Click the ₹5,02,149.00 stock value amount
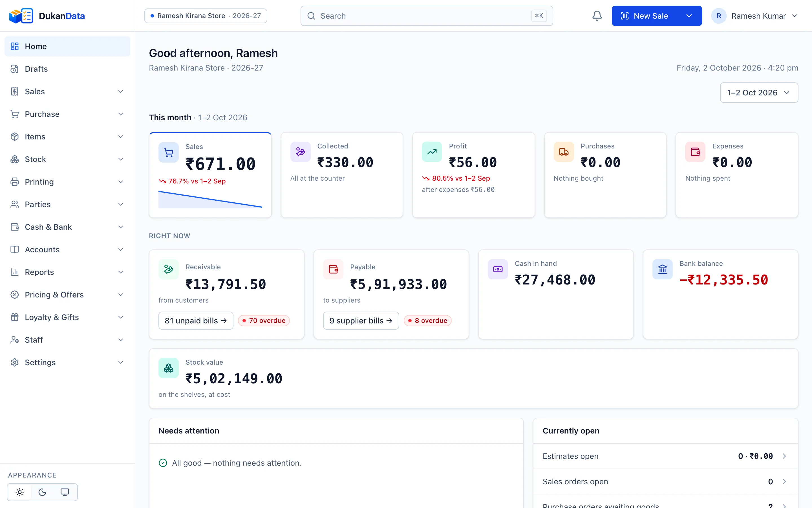812x508 pixels. point(234,379)
